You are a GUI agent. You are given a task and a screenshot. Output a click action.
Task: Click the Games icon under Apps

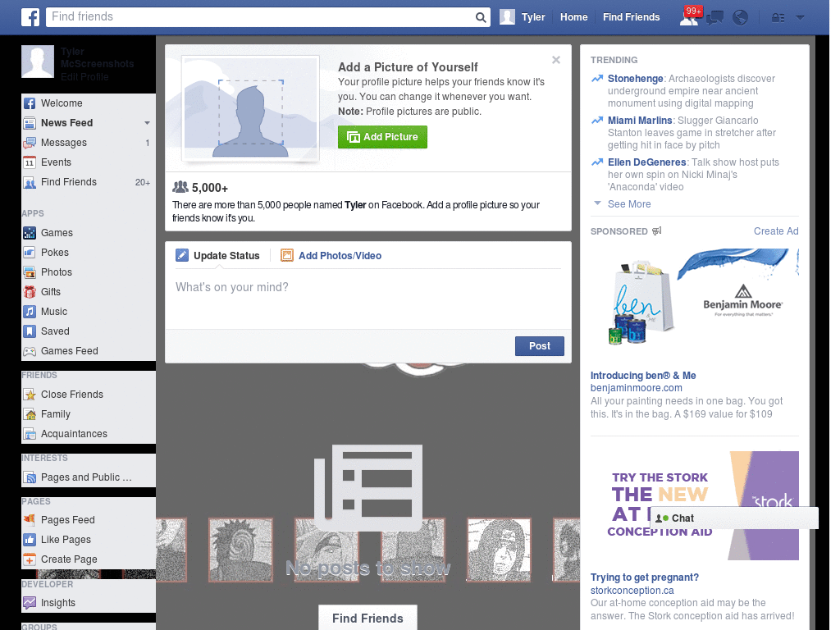coord(30,233)
